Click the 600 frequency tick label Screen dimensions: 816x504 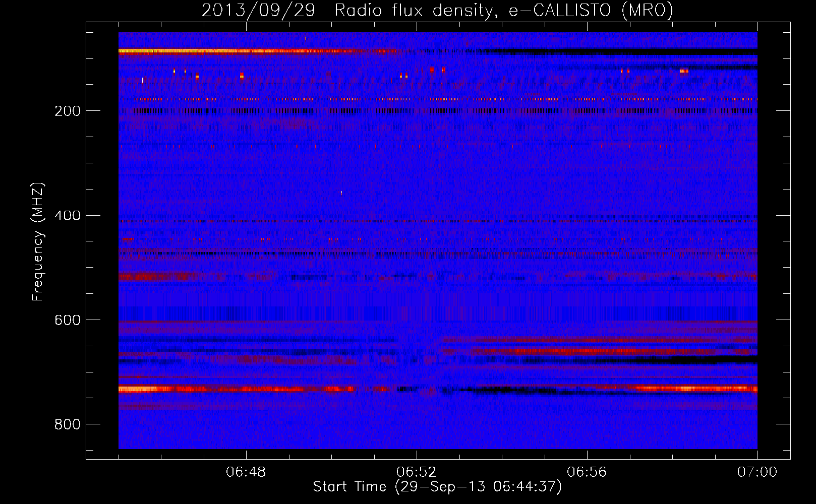[x=68, y=320]
